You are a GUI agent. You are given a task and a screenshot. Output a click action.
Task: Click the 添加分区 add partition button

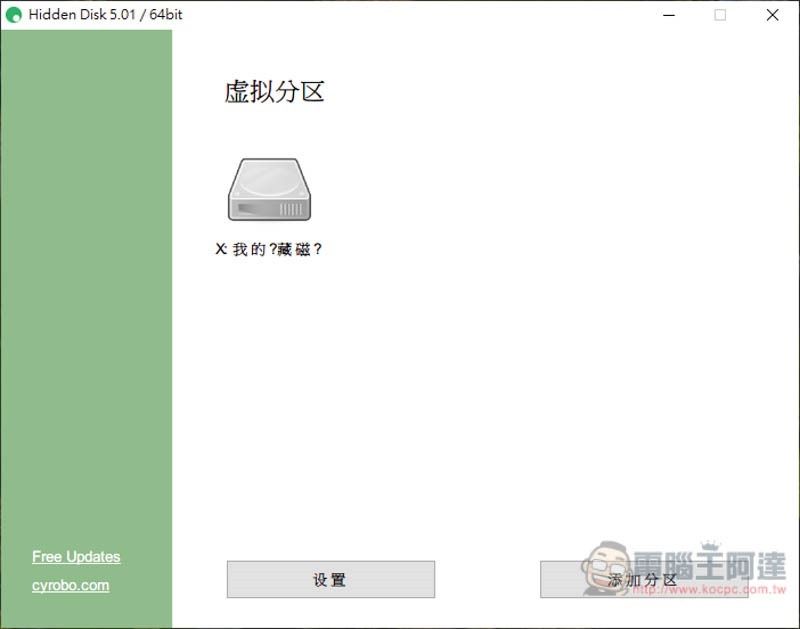[644, 580]
